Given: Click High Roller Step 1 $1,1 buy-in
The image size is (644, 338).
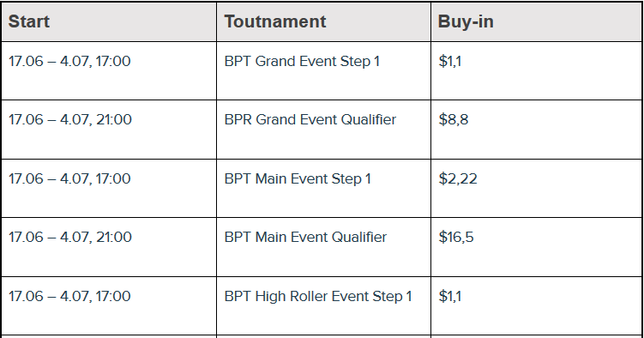Looking at the screenshot, I should coord(537,306).
